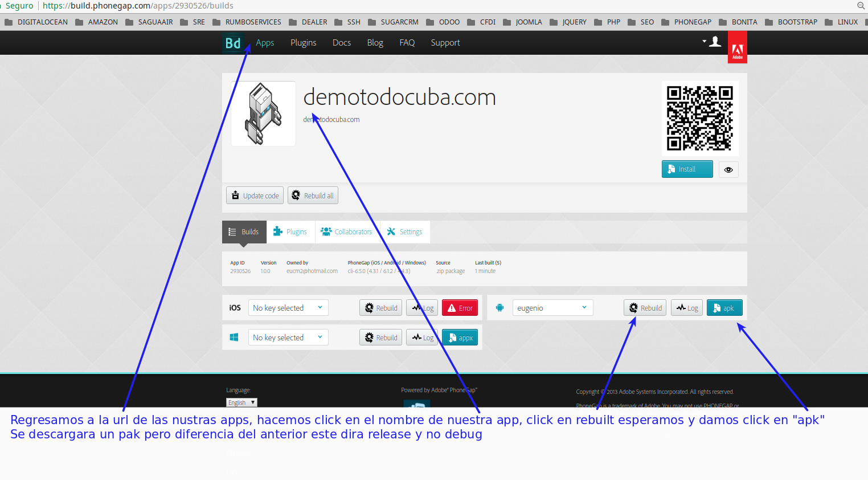Open the LINUX bookmark folder

(x=841, y=22)
